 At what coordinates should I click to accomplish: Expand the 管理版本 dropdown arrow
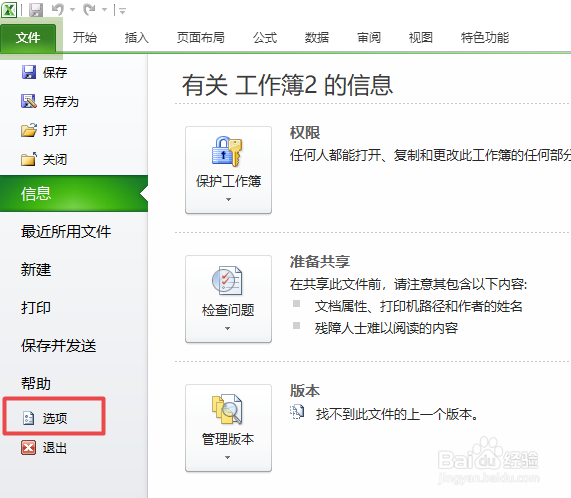coord(228,457)
